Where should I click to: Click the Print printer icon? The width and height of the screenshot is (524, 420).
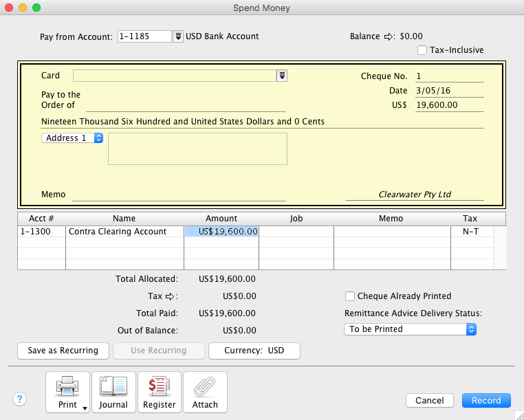point(67,388)
